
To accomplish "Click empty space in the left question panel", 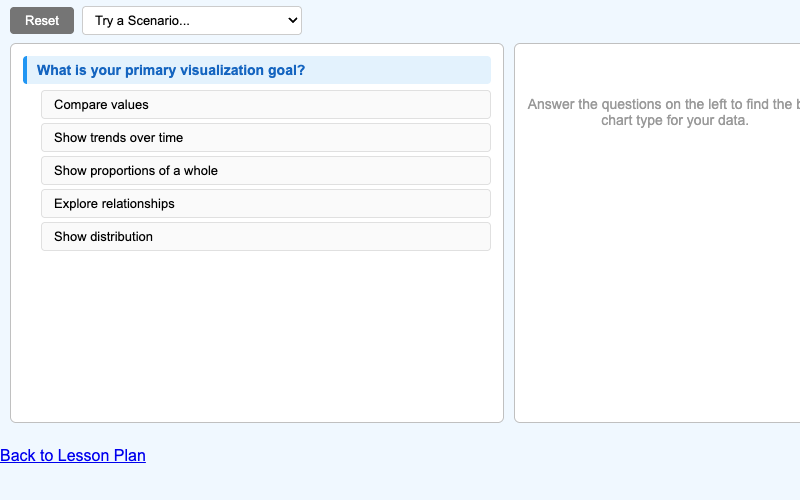I will tap(256, 340).
